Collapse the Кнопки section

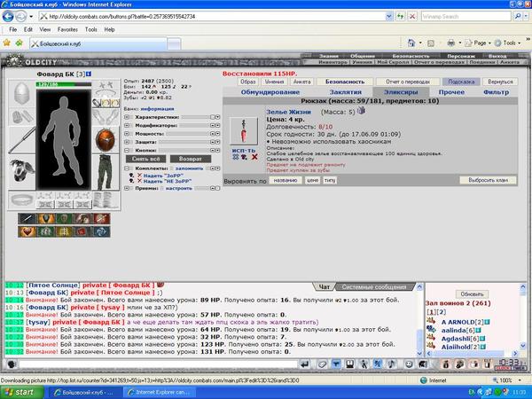[x=127, y=151]
